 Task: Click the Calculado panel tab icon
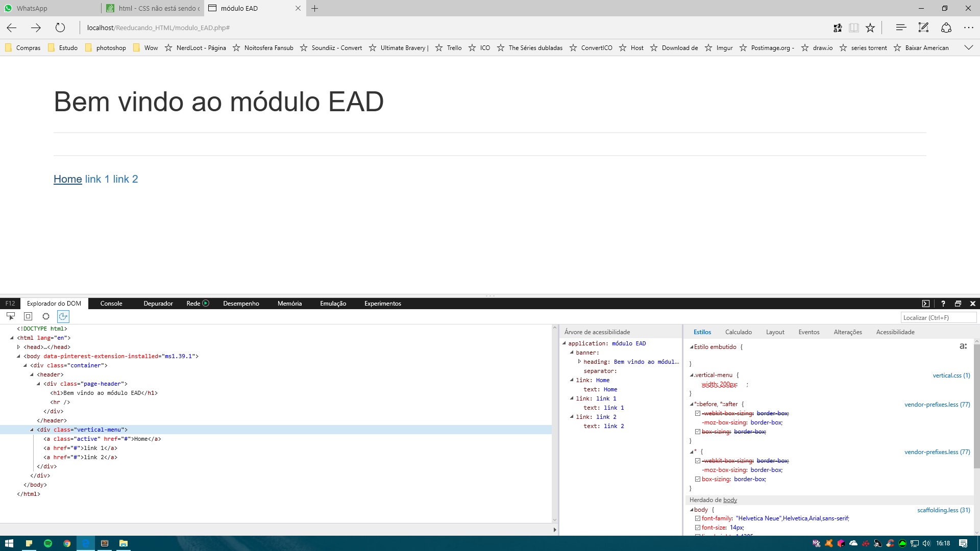[738, 332]
